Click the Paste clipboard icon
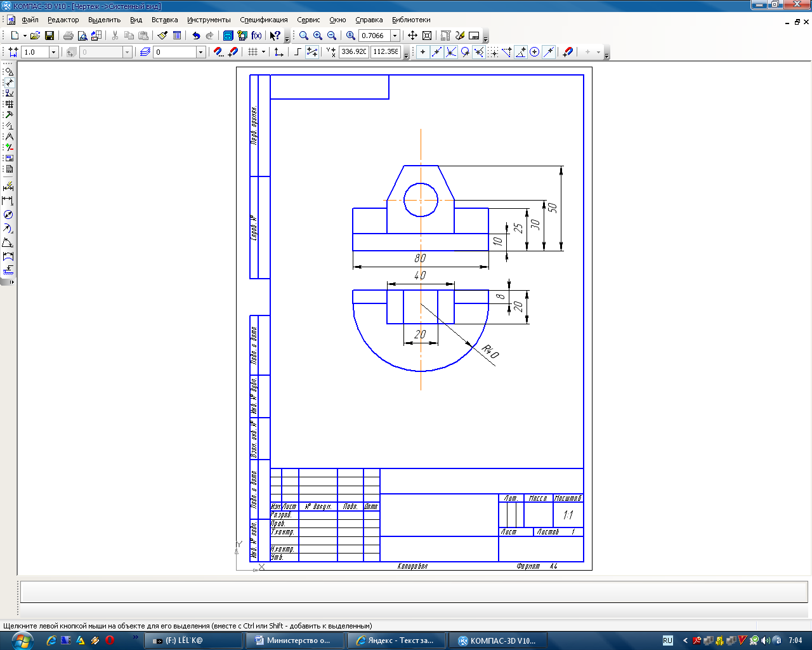 (x=143, y=36)
